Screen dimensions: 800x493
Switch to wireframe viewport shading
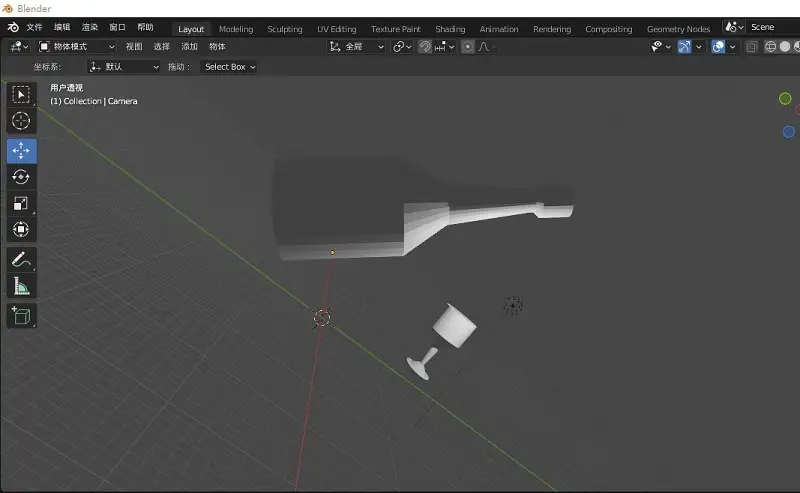(x=770, y=46)
